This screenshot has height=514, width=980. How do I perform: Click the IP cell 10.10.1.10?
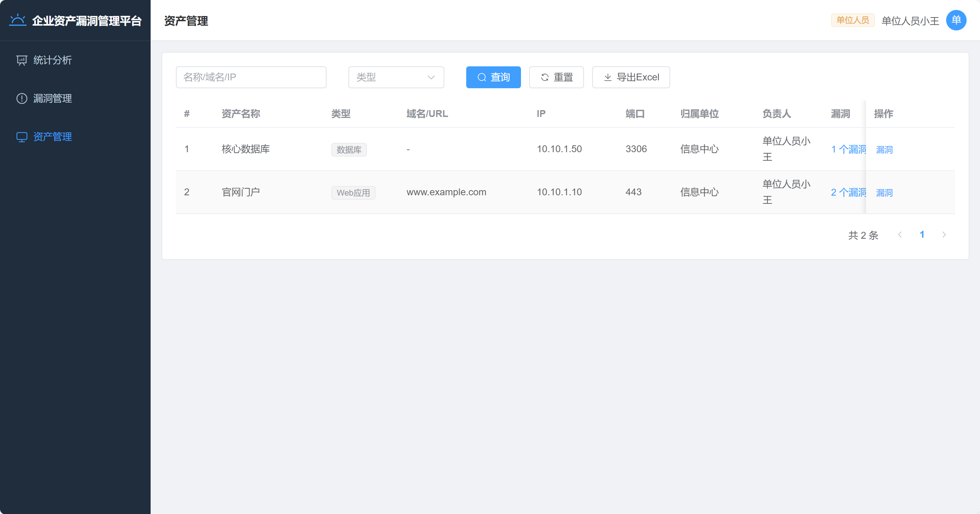[559, 192]
